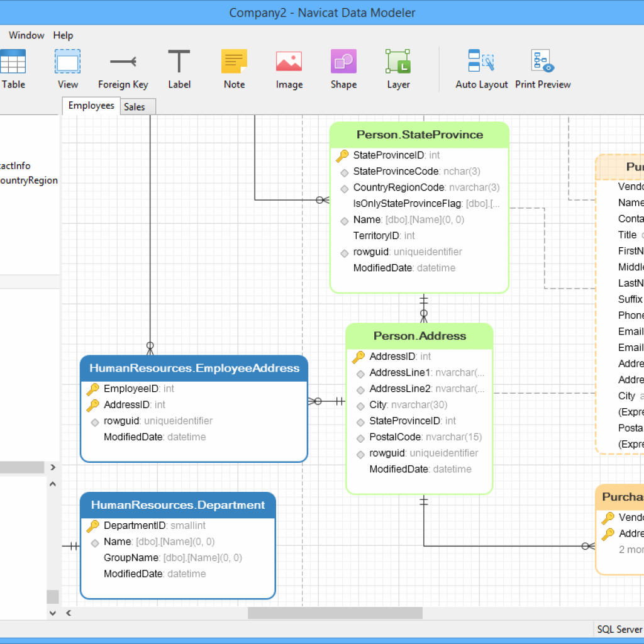The height and width of the screenshot is (644, 644).
Task: Click the Layer tool icon
Action: click(x=398, y=62)
